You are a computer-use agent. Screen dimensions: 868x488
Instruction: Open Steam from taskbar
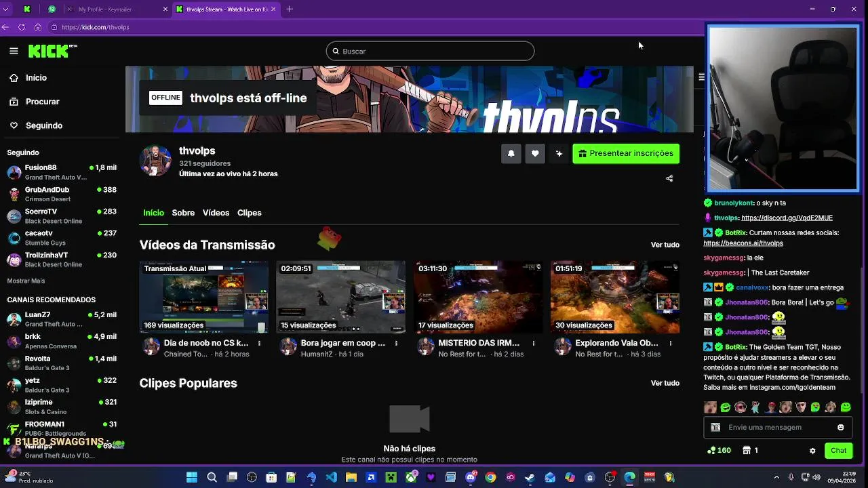click(x=530, y=477)
